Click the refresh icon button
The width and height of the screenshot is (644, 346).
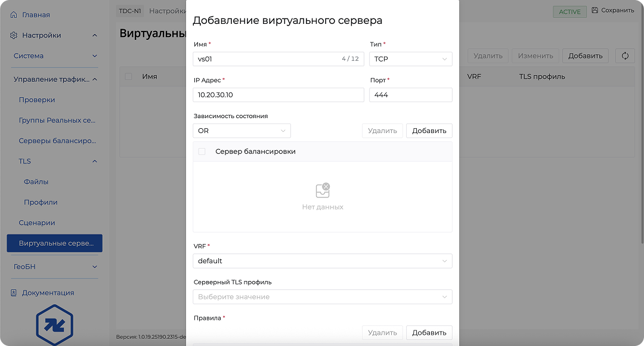pyautogui.click(x=625, y=56)
